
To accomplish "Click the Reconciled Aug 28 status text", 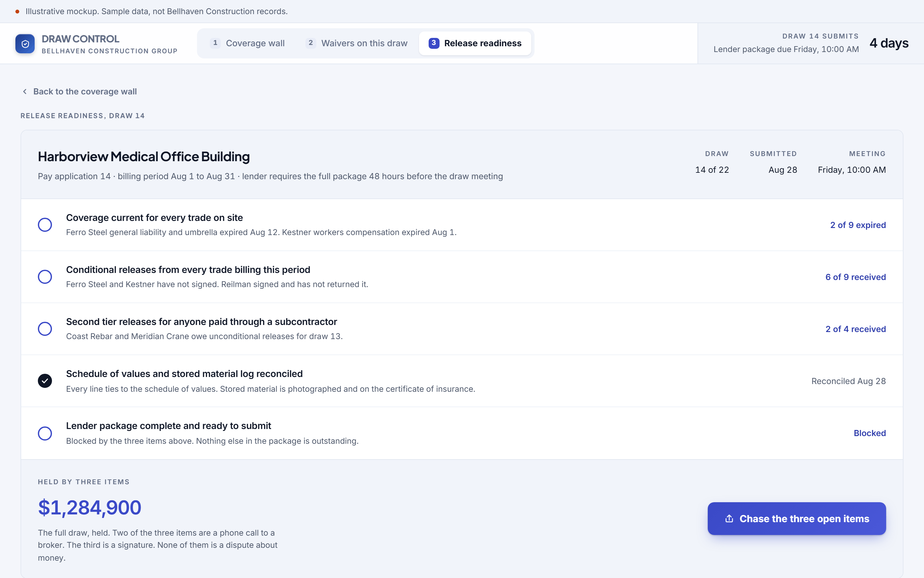I will pyautogui.click(x=848, y=381).
